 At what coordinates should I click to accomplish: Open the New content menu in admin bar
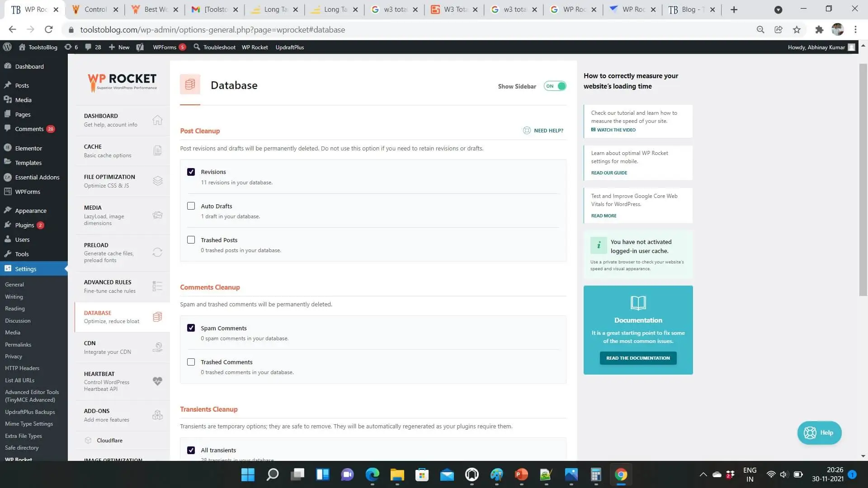point(119,47)
